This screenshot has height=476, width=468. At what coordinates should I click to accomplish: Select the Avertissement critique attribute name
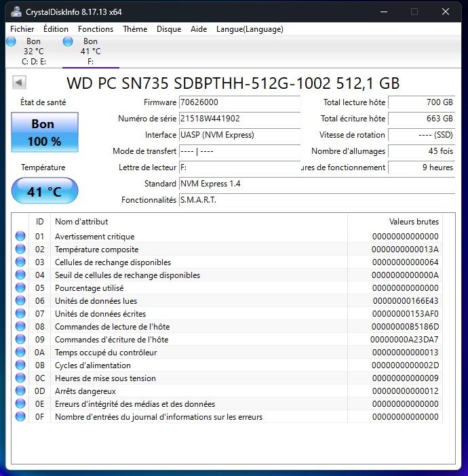click(x=95, y=237)
